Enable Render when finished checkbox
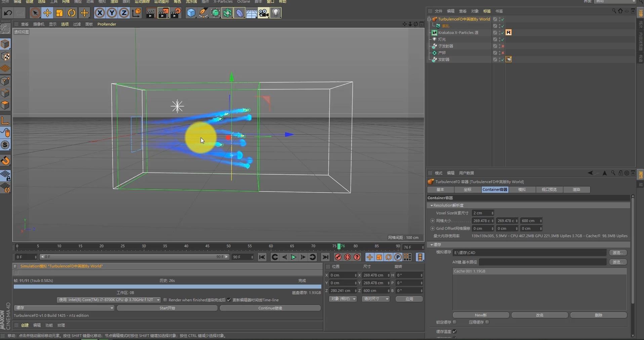This screenshot has height=340, width=644. point(165,300)
